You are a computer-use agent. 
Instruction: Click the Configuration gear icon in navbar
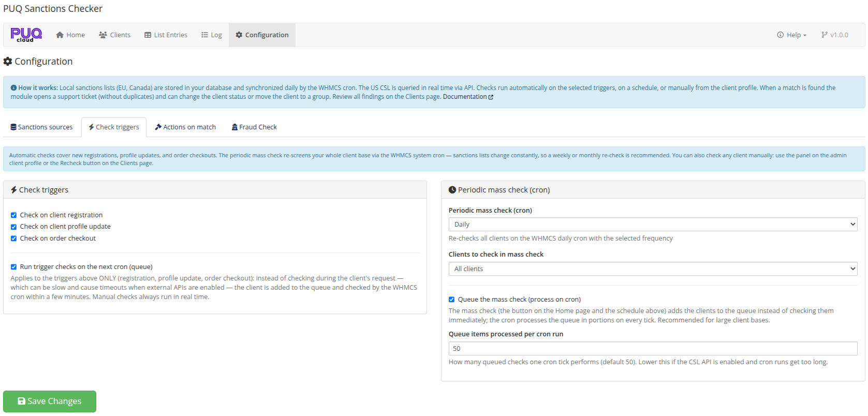239,35
